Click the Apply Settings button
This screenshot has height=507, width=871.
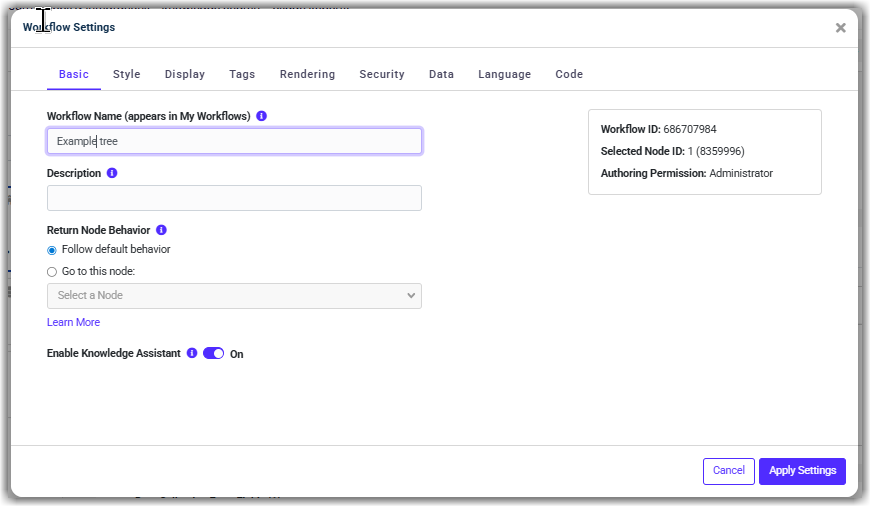(x=802, y=471)
